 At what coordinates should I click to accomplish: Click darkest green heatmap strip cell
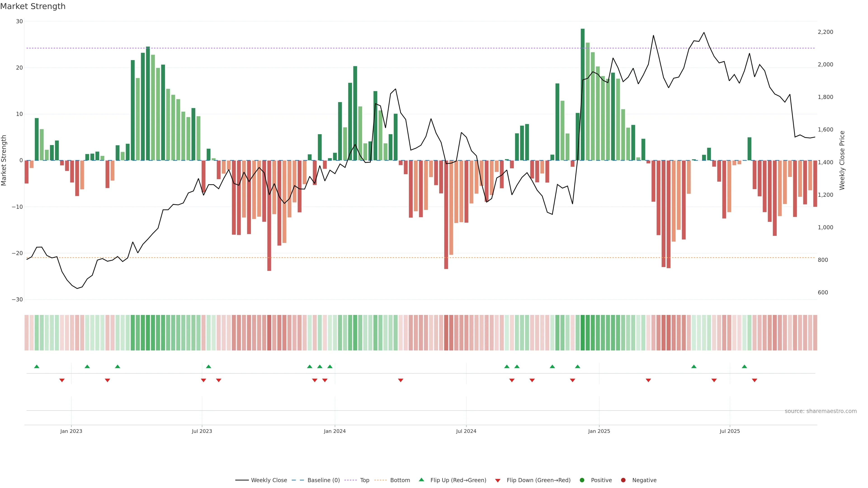583,333
